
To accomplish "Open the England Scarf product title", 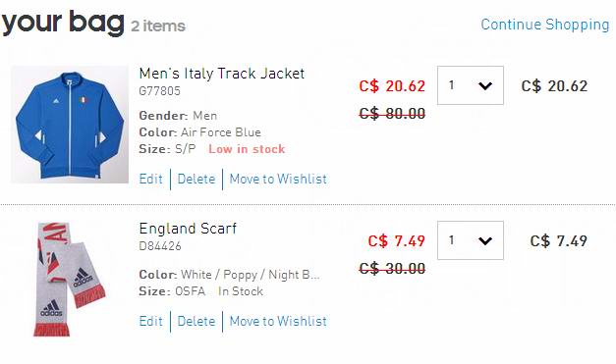I will (188, 229).
